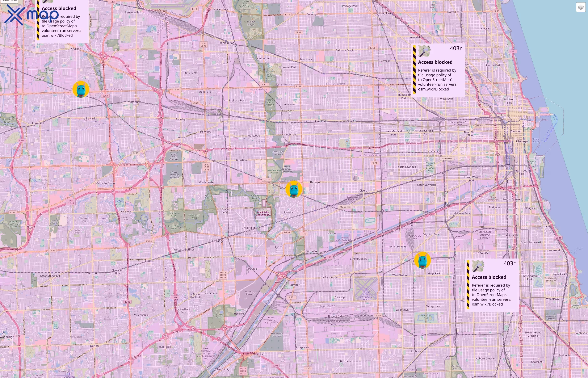Screen dimensions: 588x378
Task: Click the "Oak Brook" label
Action: 125,212
